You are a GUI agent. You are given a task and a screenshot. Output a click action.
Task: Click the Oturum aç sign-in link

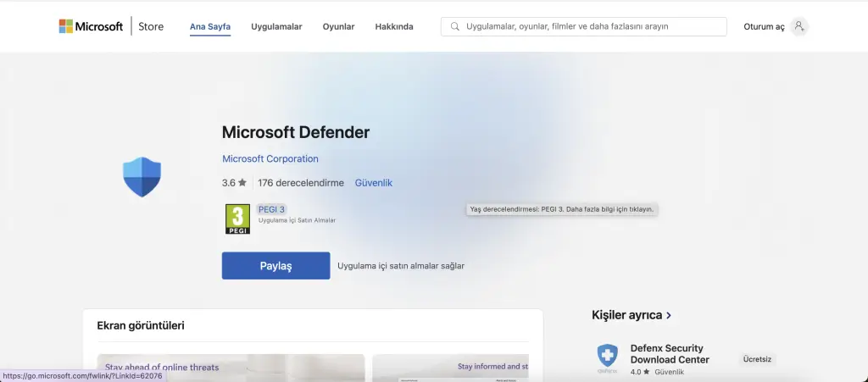coord(764,26)
